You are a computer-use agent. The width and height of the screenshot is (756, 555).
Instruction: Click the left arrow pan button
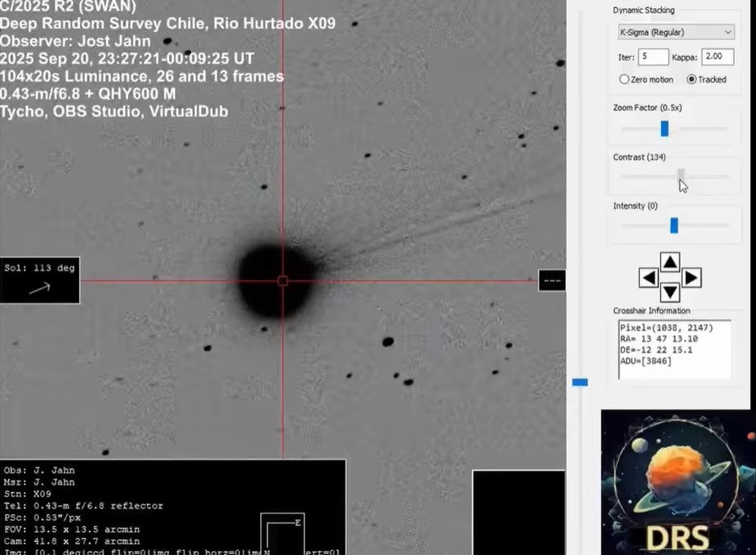pyautogui.click(x=649, y=278)
